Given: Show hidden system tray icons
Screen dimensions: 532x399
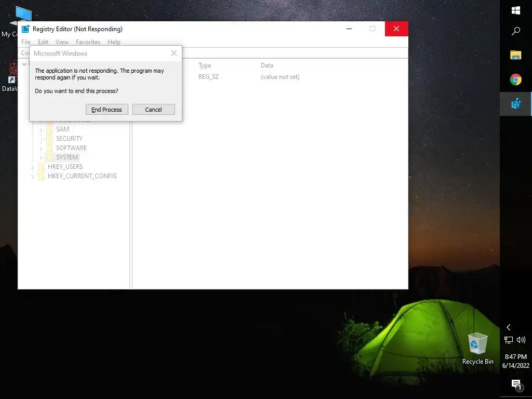Looking at the screenshot, I should [x=509, y=327].
